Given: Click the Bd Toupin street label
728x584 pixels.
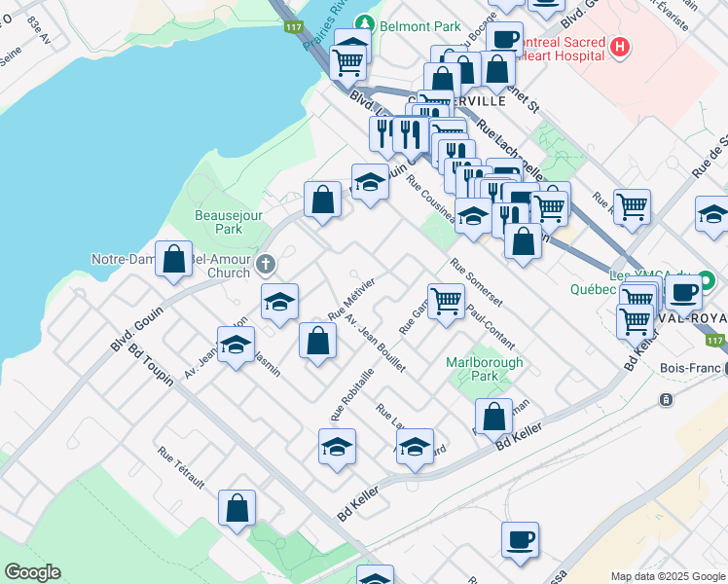Looking at the screenshot, I should coord(151,365).
